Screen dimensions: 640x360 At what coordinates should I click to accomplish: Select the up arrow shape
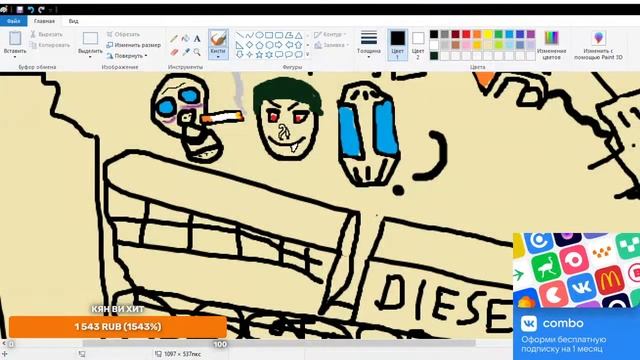coord(299,45)
